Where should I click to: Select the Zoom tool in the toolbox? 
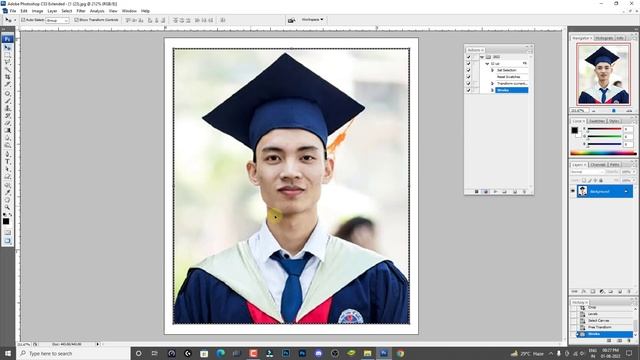[x=7, y=207]
